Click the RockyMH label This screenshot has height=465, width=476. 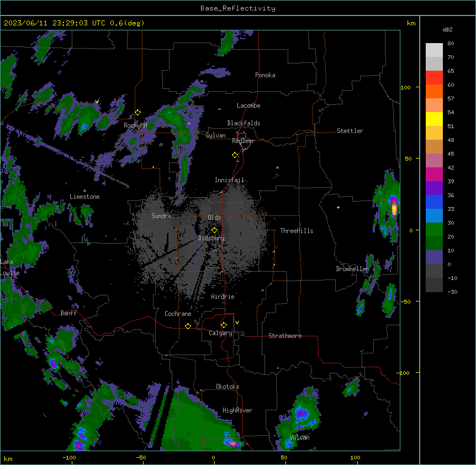tap(135, 125)
